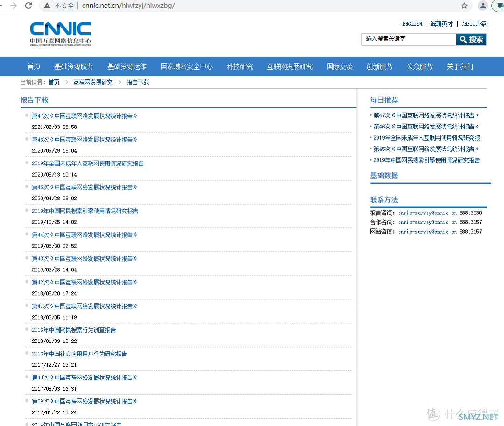This screenshot has width=504, height=426.
Task: Open the 诚聘英才 link
Action: tap(441, 24)
